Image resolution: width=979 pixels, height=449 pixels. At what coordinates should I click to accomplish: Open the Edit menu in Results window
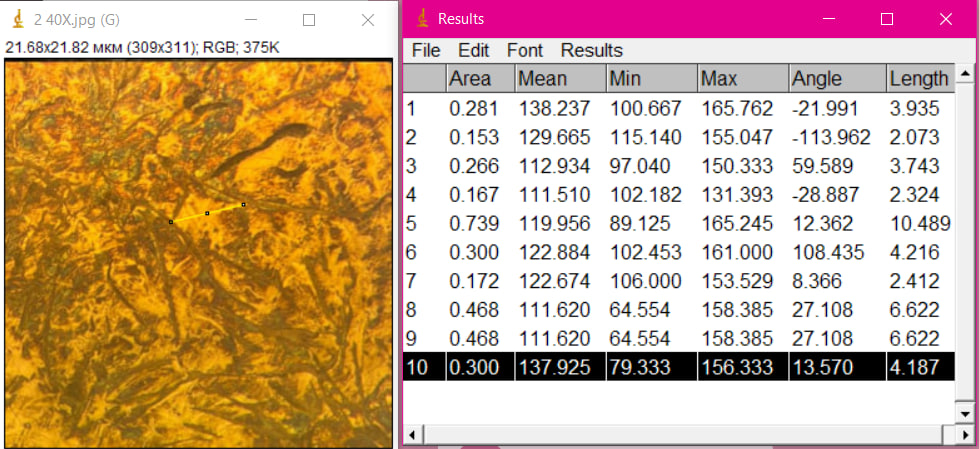click(473, 50)
